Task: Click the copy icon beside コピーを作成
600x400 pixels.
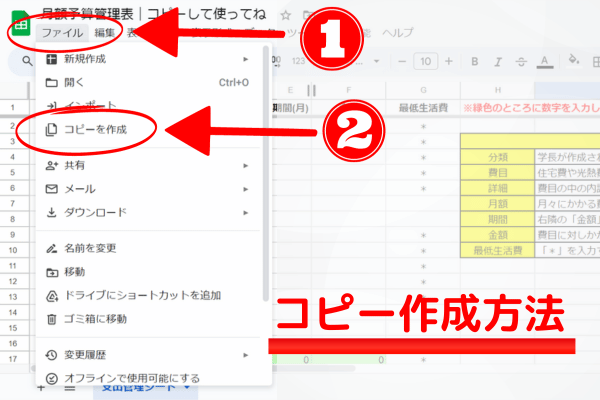Action: [51, 129]
